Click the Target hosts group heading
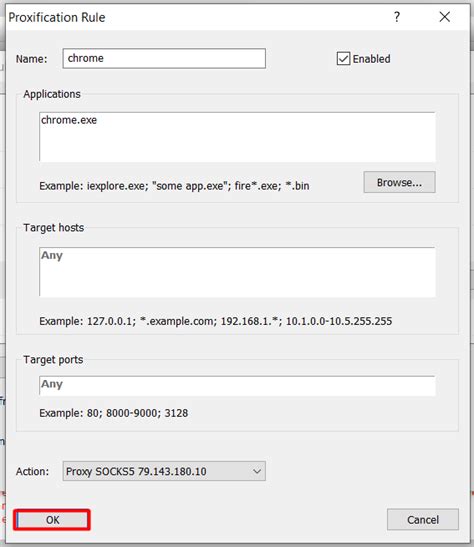The image size is (474, 547). (x=54, y=228)
